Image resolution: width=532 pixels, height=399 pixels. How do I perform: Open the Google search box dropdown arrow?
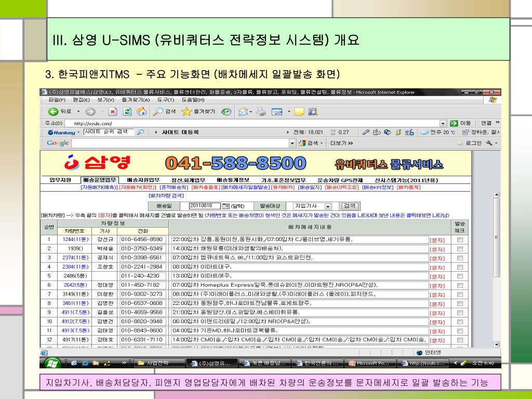click(292, 143)
